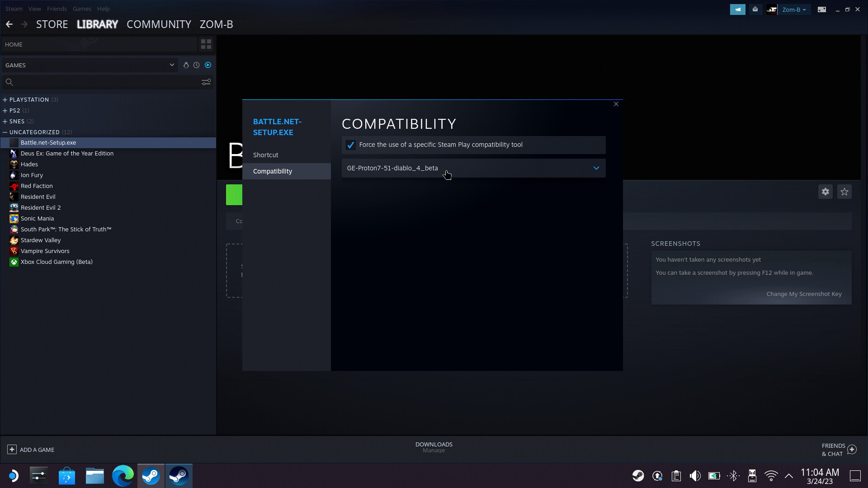Viewport: 868px width, 488px height.
Task: Show hidden system tray icons arrow
Action: pyautogui.click(x=789, y=476)
